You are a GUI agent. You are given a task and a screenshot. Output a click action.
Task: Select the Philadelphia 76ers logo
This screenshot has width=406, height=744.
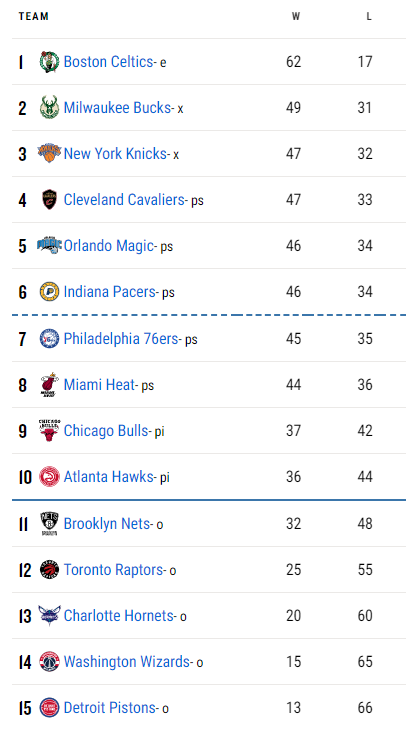(49, 339)
